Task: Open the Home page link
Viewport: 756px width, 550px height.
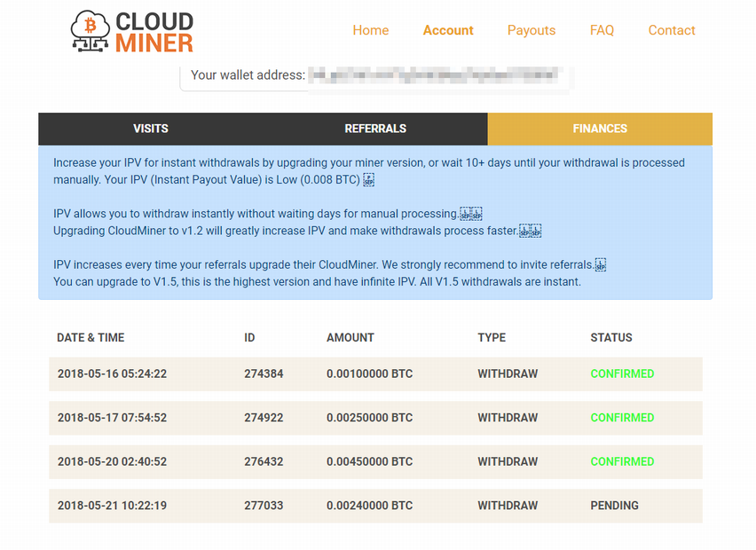Action: pyautogui.click(x=370, y=30)
